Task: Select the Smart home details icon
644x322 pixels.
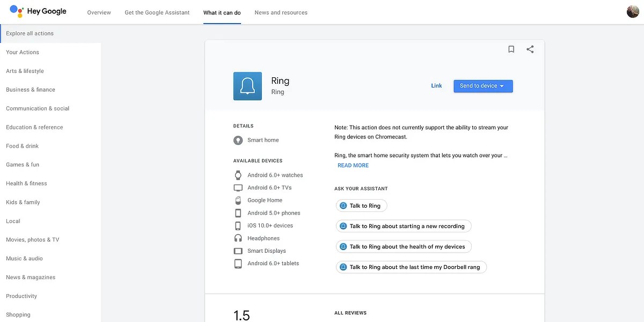Action: [x=238, y=140]
